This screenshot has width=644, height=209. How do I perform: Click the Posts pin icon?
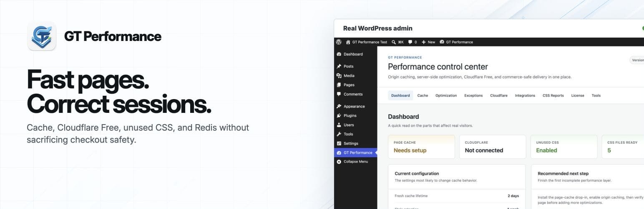(x=339, y=66)
